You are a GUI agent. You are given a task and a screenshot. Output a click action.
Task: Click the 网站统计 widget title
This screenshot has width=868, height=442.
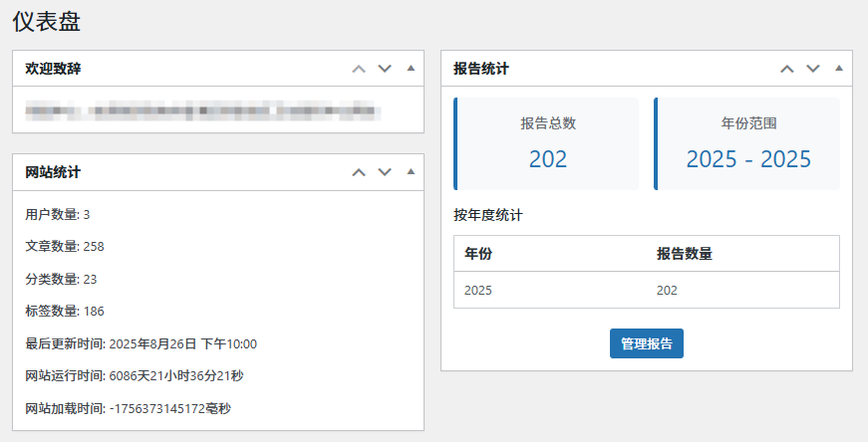(x=53, y=172)
